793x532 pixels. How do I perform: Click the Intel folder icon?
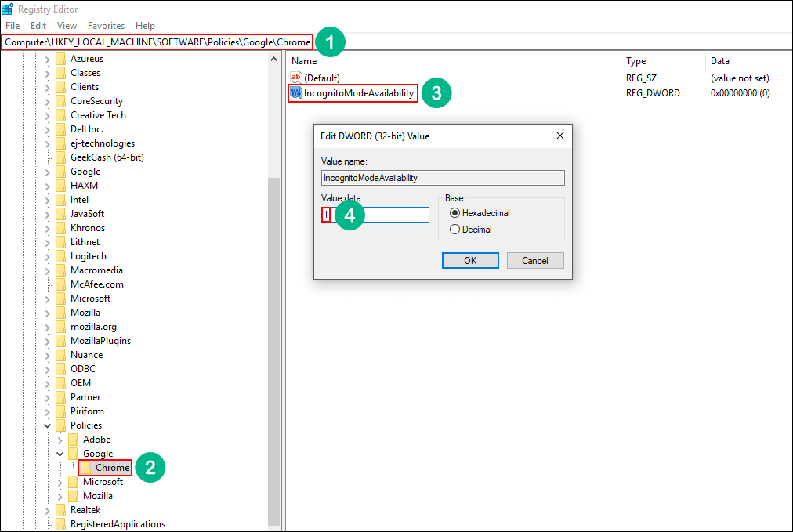click(60, 200)
